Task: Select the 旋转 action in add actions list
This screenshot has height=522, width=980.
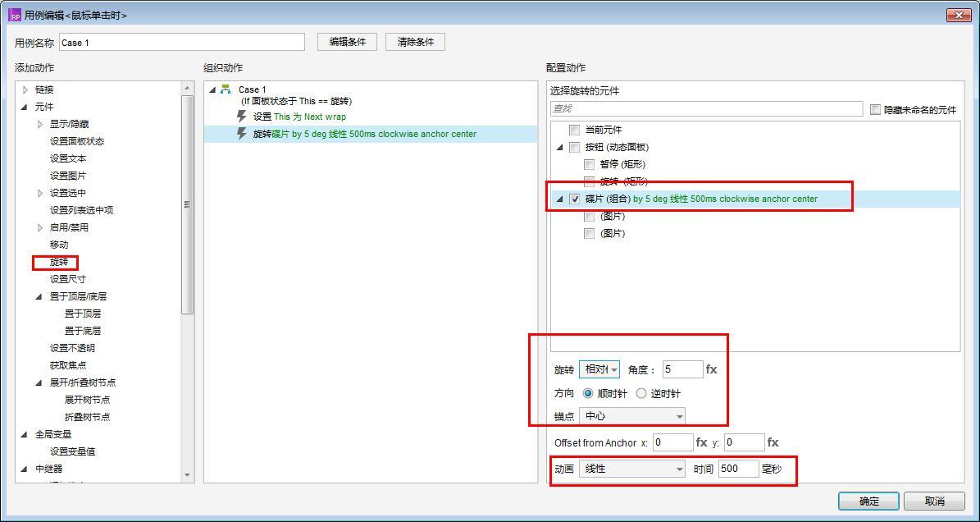Action: coord(59,262)
